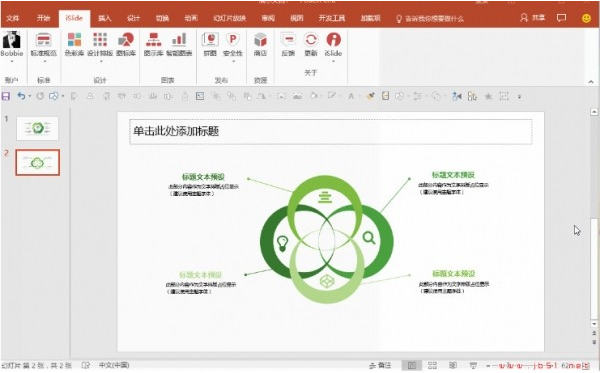Expand the Bobbie account dropdown arrow
Image resolution: width=602 pixels, height=373 pixels.
pyautogui.click(x=12, y=61)
